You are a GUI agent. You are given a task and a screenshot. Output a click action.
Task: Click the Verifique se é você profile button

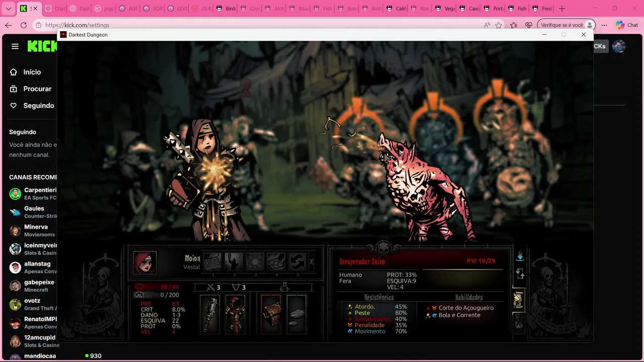(567, 25)
